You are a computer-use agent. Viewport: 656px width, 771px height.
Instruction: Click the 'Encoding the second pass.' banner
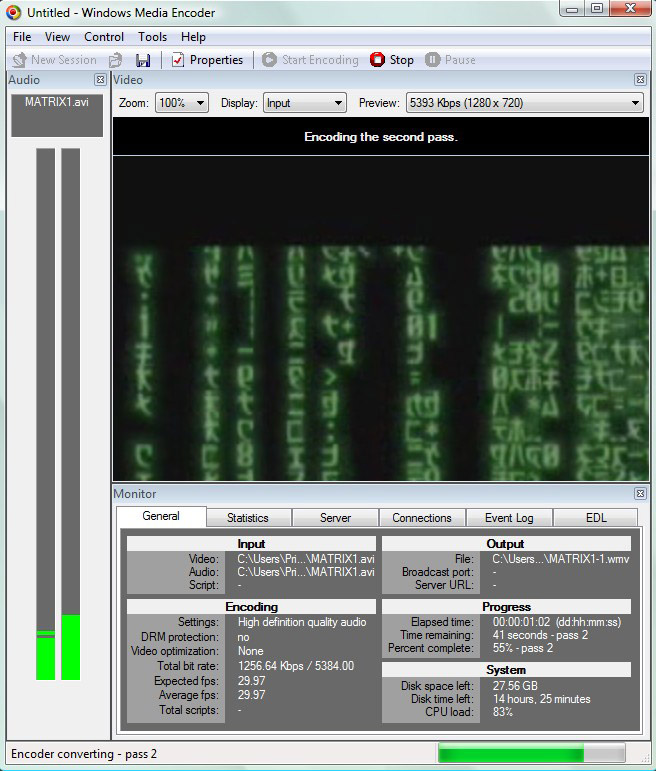tap(381, 137)
